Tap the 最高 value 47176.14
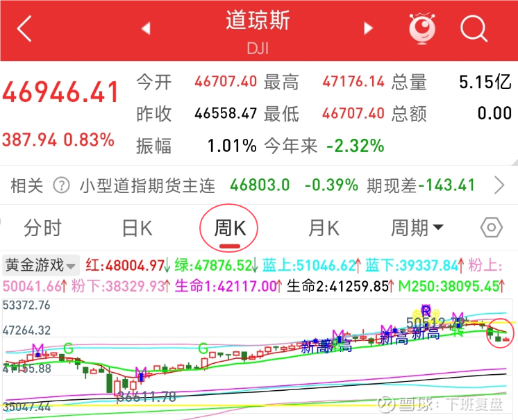Viewport: 518px width, 420px height. pyautogui.click(x=353, y=81)
